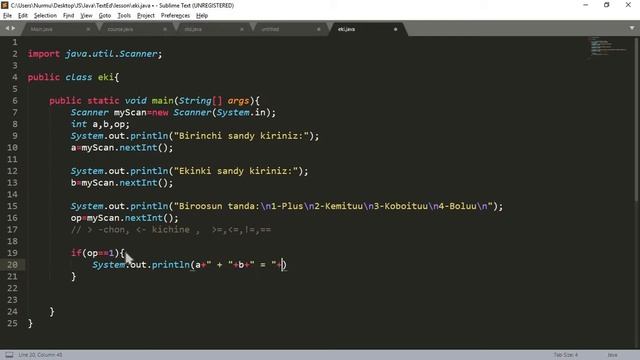640x360 pixels.
Task: Open the Tools menu
Action: 124,16
